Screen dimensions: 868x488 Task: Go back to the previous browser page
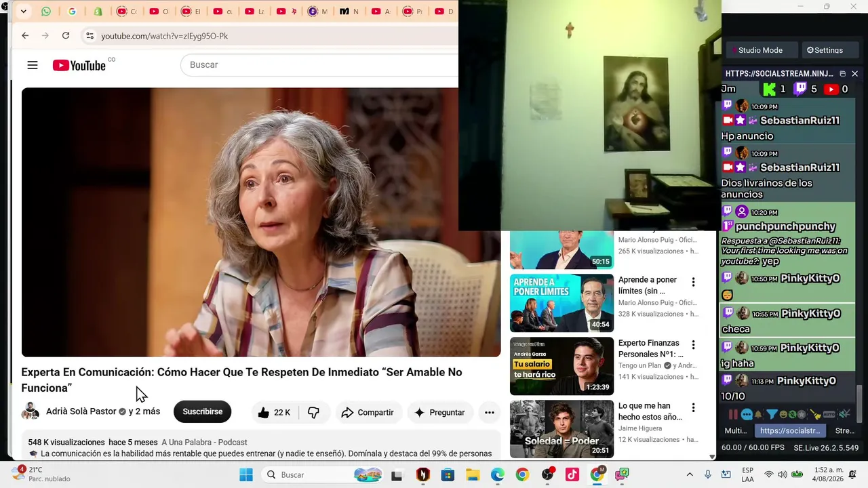pos(25,35)
